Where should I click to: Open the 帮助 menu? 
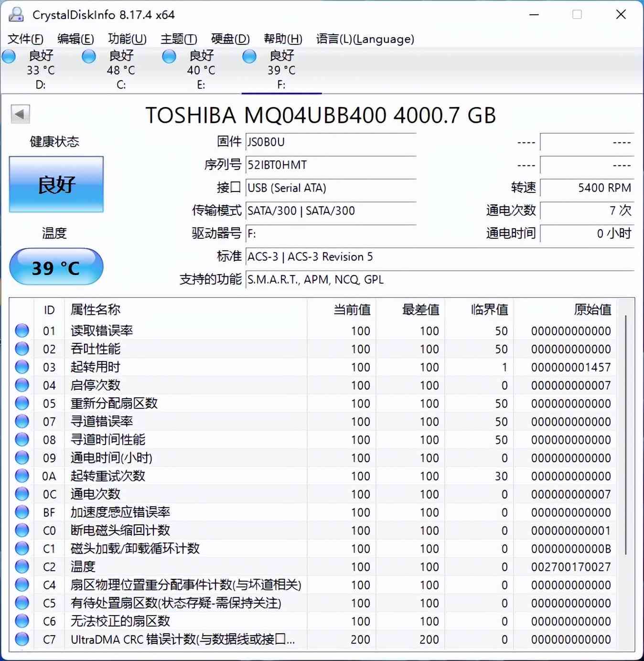pos(283,39)
